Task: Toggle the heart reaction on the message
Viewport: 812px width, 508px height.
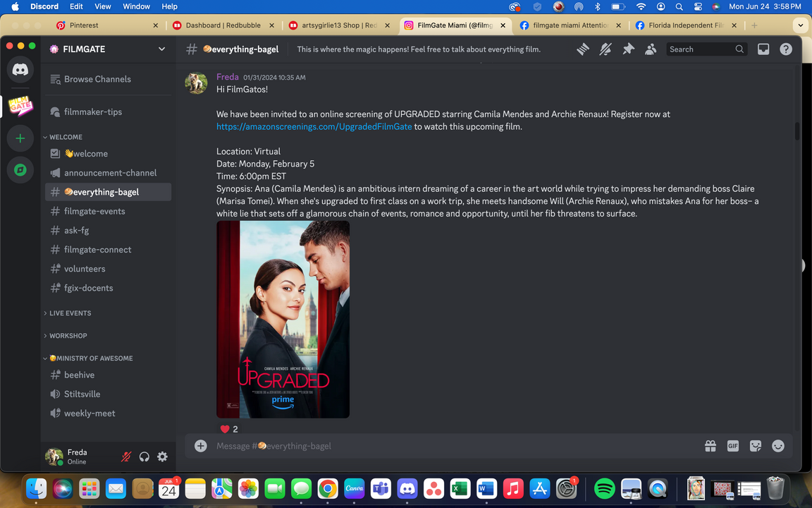Action: pyautogui.click(x=229, y=429)
